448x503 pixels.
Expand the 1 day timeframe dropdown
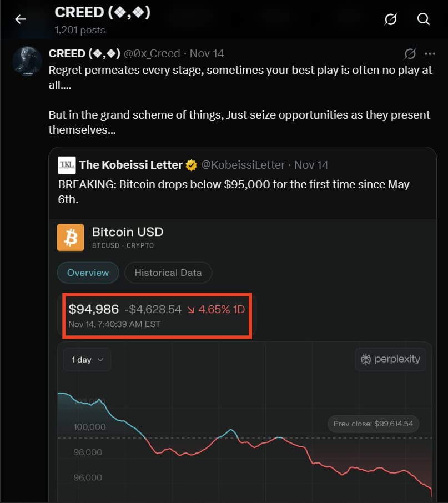87,360
